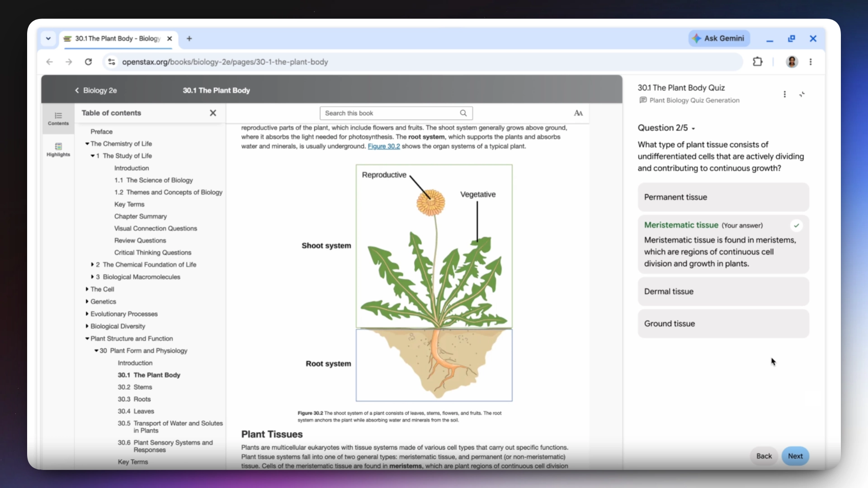
Task: Click the search magnifier icon
Action: tap(463, 113)
